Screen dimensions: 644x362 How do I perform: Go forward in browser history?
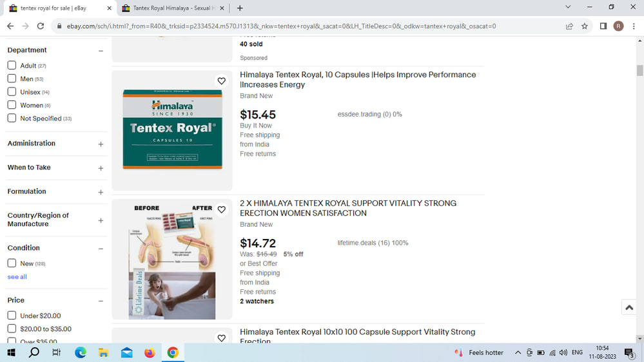click(26, 26)
